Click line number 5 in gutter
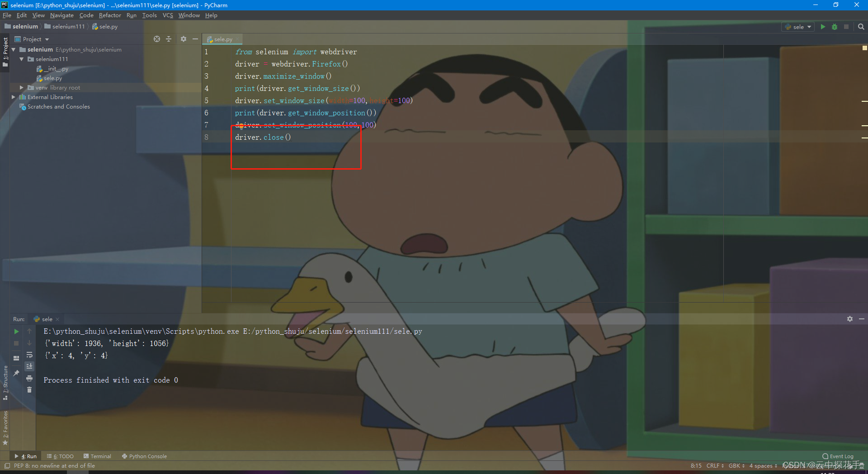Image resolution: width=868 pixels, height=474 pixels. tap(207, 100)
